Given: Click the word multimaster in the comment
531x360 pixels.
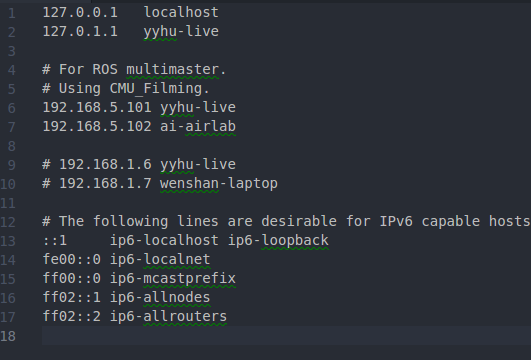Looking at the screenshot, I should coord(172,69).
